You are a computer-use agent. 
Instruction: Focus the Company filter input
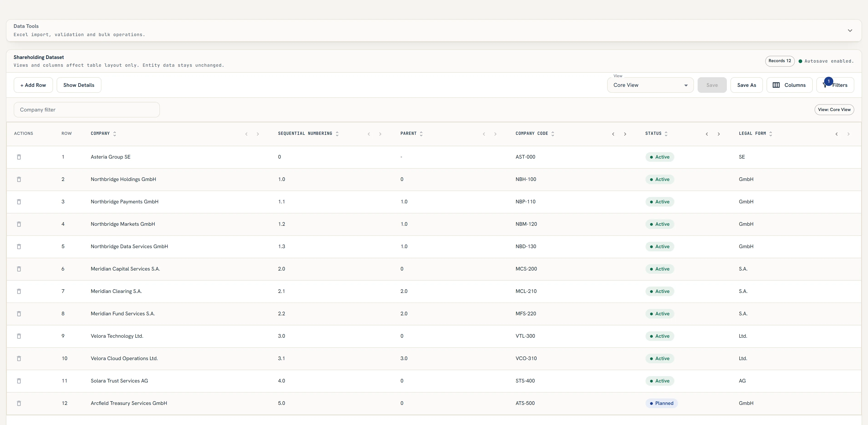[x=87, y=110]
